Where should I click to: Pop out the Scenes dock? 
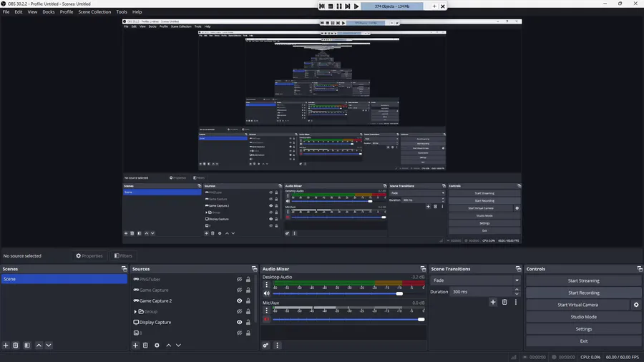[125, 269]
